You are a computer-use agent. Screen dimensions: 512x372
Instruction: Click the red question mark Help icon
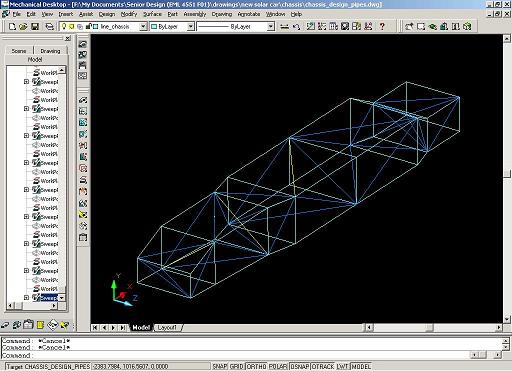[x=382, y=26]
